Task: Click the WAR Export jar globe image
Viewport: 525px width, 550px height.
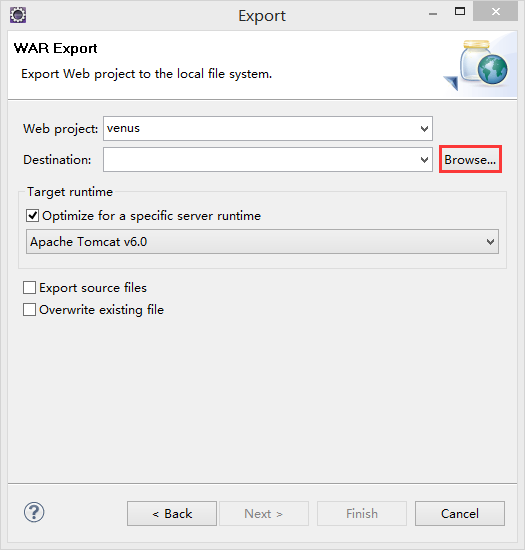Action: [478, 65]
